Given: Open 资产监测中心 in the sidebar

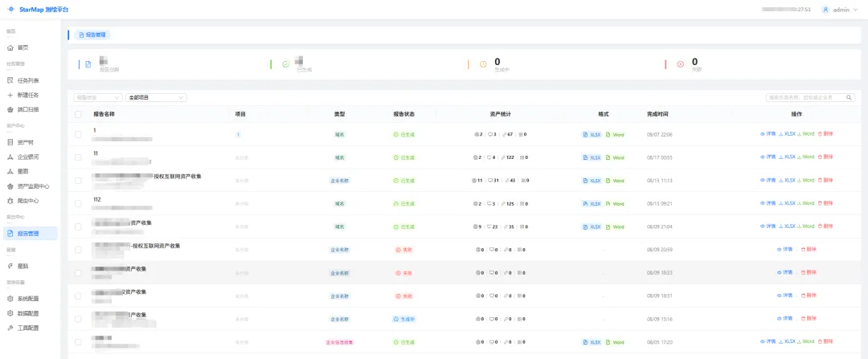Looking at the screenshot, I should (31, 186).
